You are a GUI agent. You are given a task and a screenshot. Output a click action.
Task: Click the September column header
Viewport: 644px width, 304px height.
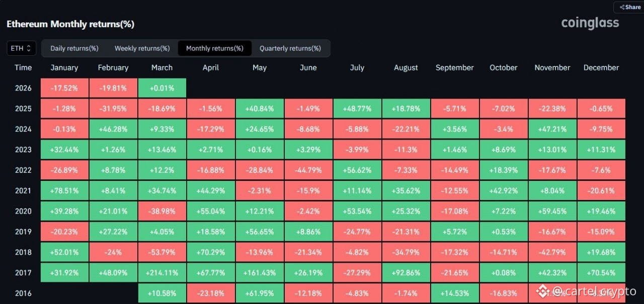(455, 67)
